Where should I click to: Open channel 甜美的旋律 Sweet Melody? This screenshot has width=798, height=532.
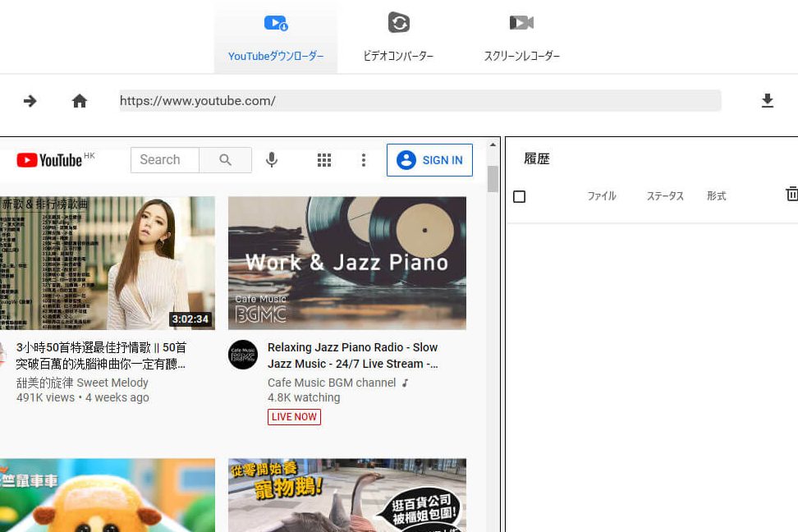tap(82, 383)
